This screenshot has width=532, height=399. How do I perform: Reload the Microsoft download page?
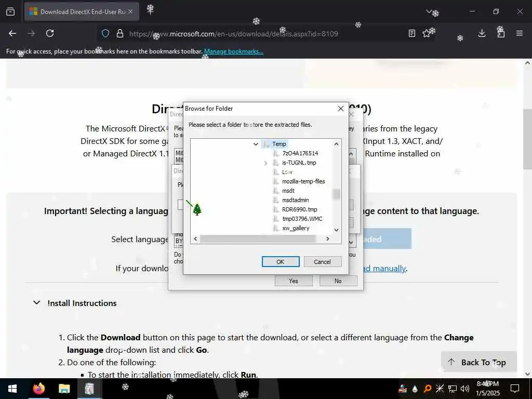[50, 33]
